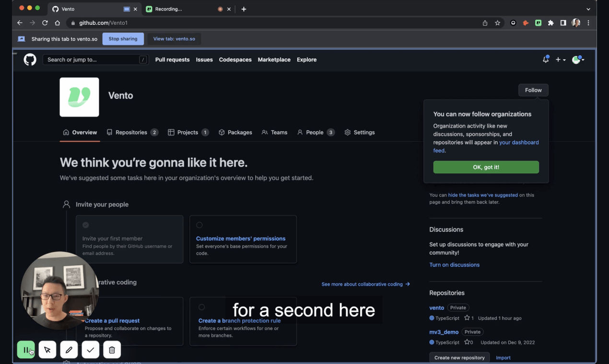
Task: Switch to the Packages tab
Action: click(235, 132)
